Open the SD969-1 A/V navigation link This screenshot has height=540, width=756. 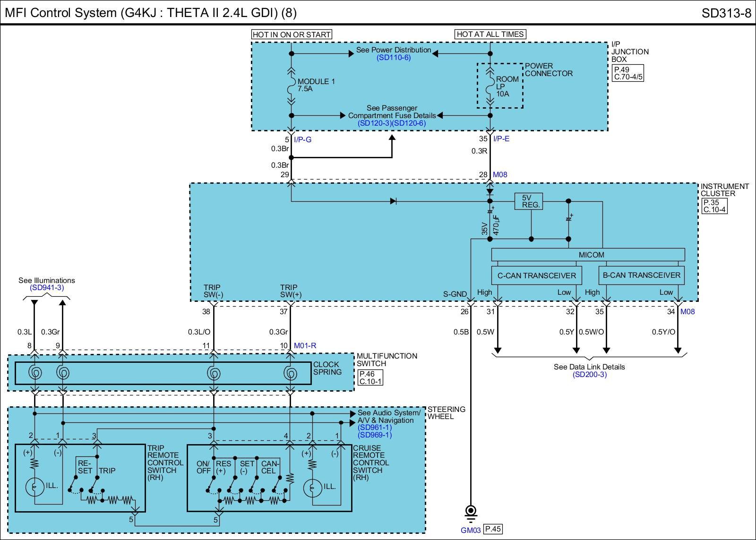tap(375, 435)
